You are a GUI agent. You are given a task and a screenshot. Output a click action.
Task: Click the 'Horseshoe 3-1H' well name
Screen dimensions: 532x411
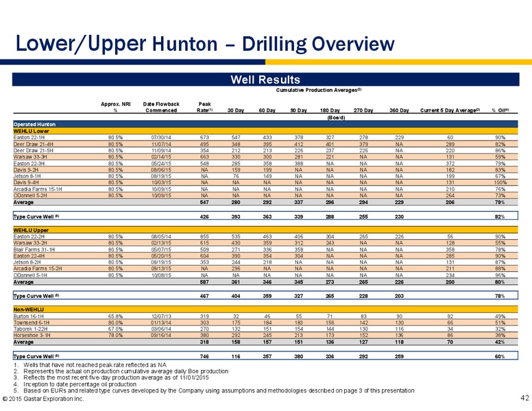click(32, 336)
